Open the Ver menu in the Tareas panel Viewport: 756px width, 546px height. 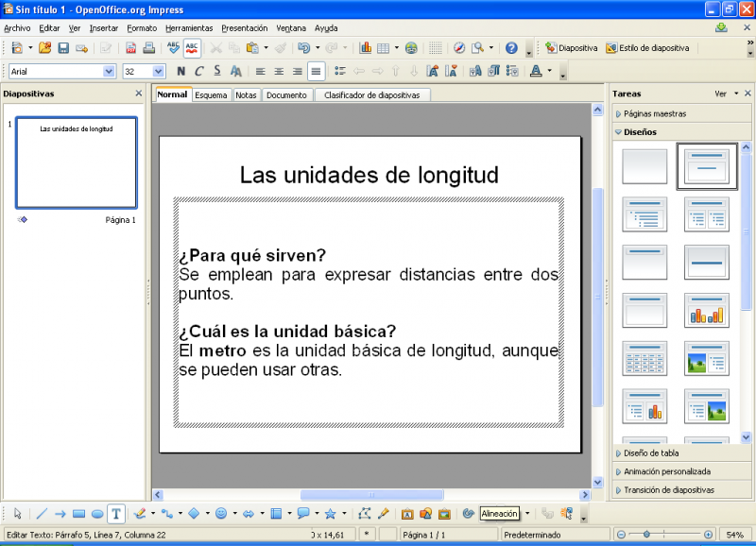(726, 94)
